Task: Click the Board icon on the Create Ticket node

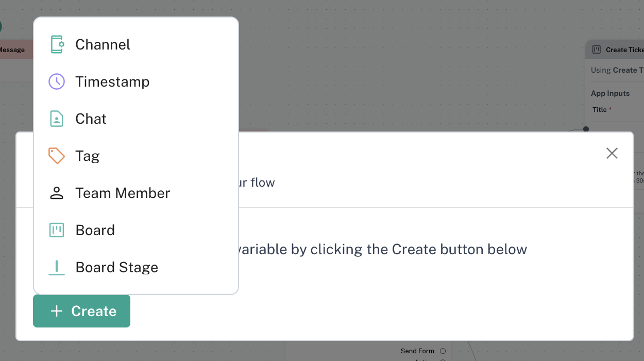Action: tap(596, 49)
